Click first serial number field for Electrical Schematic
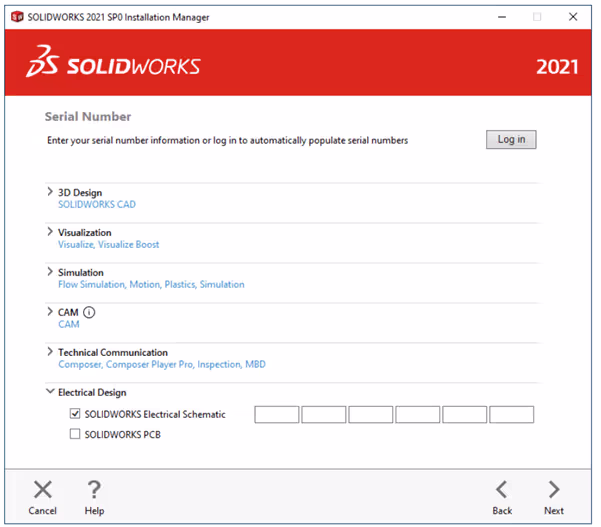This screenshot has height=527, width=601. [x=276, y=414]
